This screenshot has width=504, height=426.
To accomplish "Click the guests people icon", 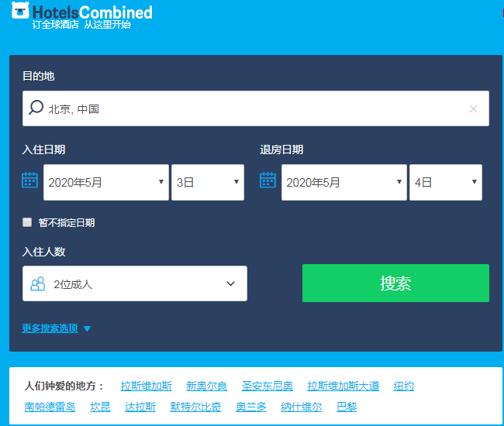I will [x=37, y=284].
